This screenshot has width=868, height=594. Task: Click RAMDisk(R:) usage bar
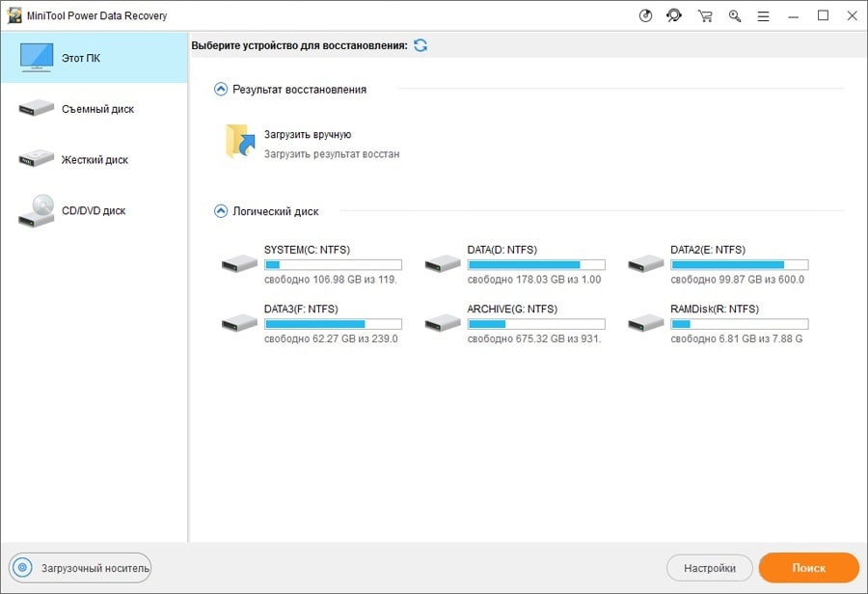click(740, 324)
